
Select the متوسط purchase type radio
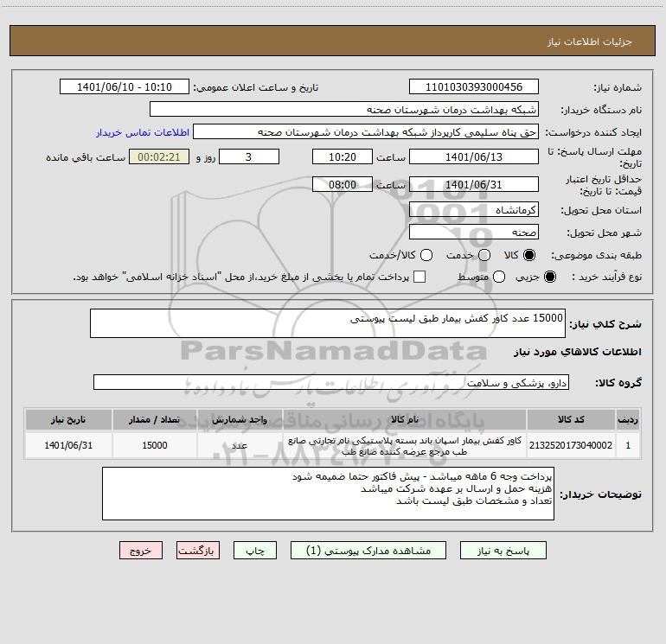499,277
